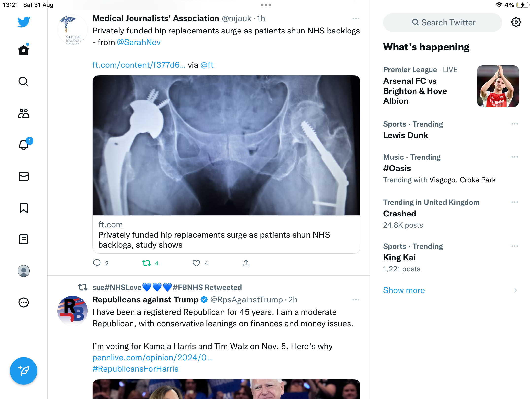This screenshot has width=532, height=399.
Task: Click verified badge of Republicans against Trump
Action: (x=204, y=300)
